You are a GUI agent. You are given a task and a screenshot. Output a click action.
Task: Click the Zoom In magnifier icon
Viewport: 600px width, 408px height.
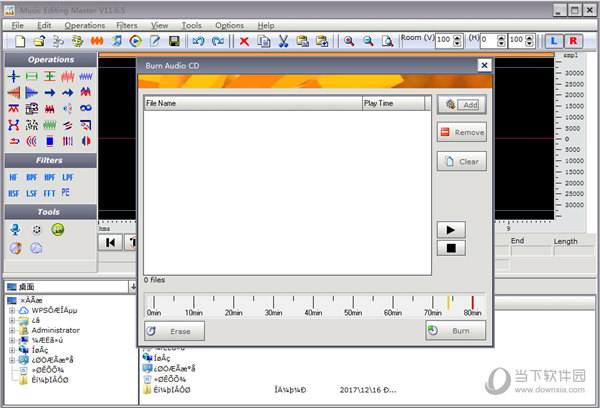[349, 41]
